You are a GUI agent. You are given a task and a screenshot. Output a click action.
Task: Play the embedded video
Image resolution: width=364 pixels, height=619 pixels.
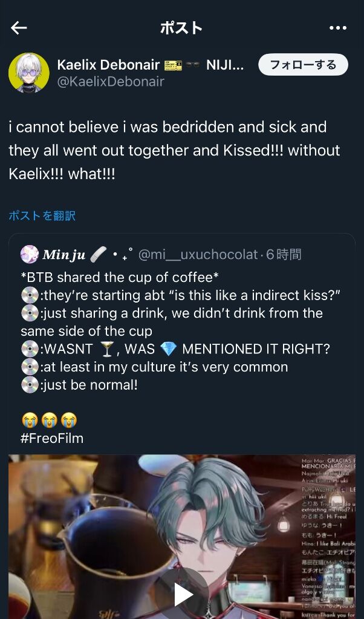point(183,594)
